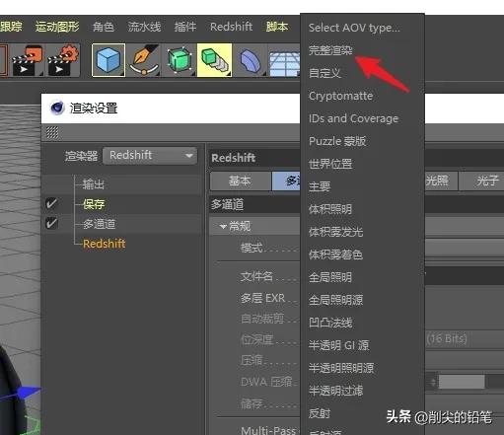Choose Cryptomatte from AOV type list

pos(340,96)
